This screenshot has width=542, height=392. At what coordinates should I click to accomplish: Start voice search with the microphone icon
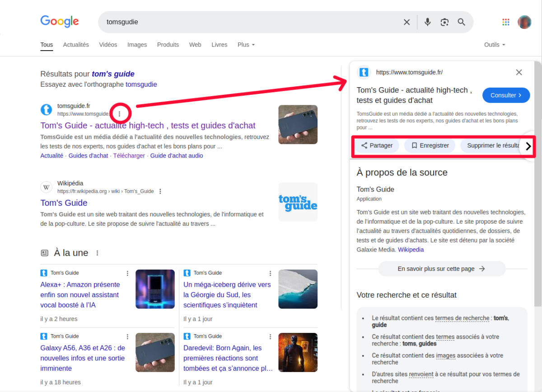(x=427, y=22)
